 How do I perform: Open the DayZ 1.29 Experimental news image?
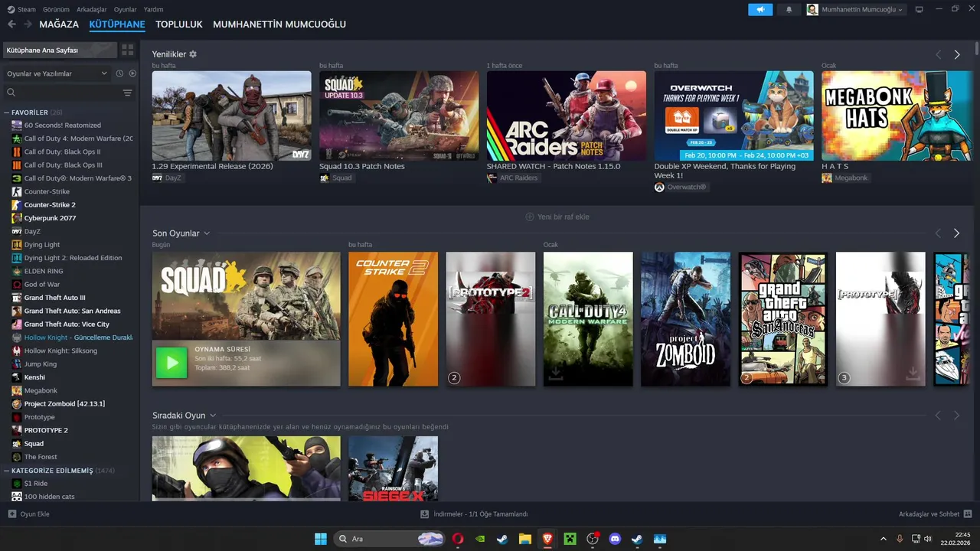[231, 116]
